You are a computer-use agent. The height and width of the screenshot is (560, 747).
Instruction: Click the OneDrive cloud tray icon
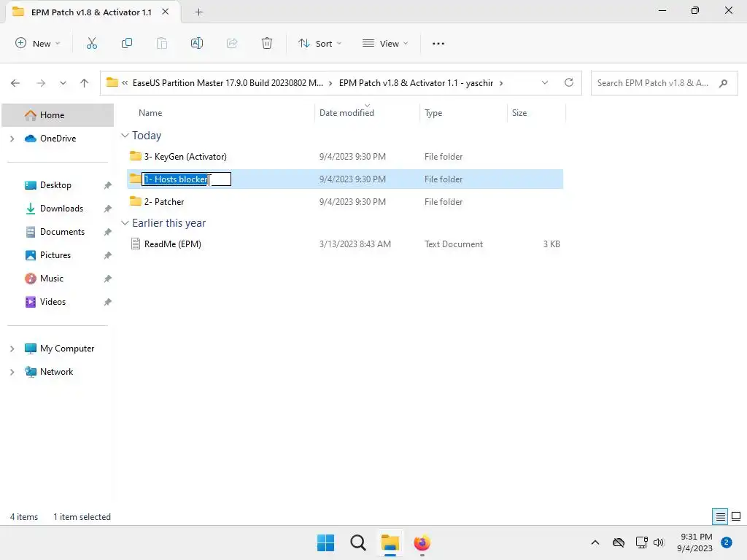(619, 542)
